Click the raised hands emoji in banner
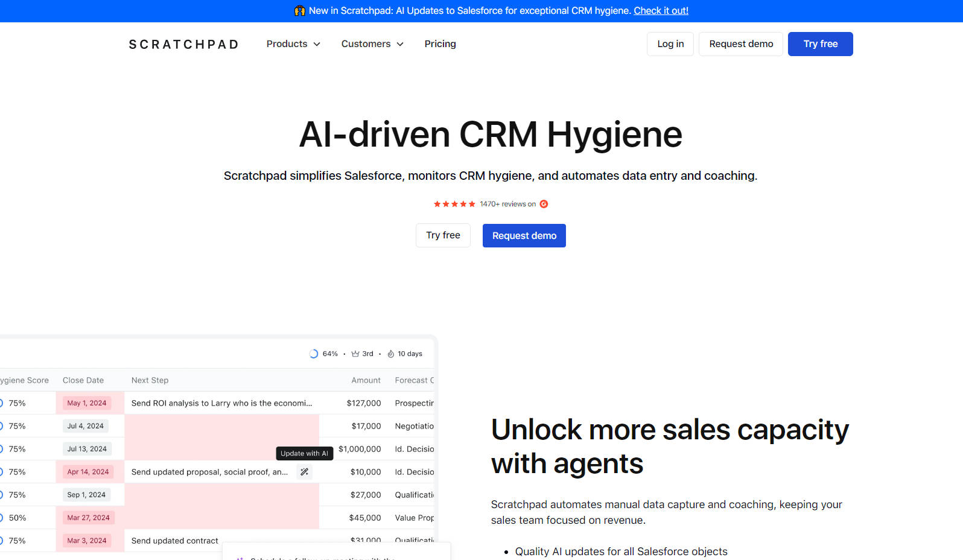Image resolution: width=963 pixels, height=560 pixels. pos(299,11)
